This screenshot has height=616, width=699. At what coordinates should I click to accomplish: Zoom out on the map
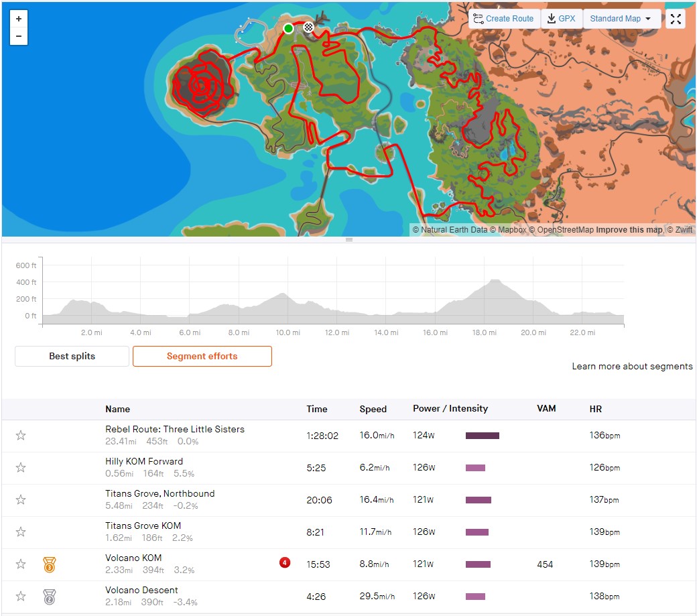click(x=19, y=36)
